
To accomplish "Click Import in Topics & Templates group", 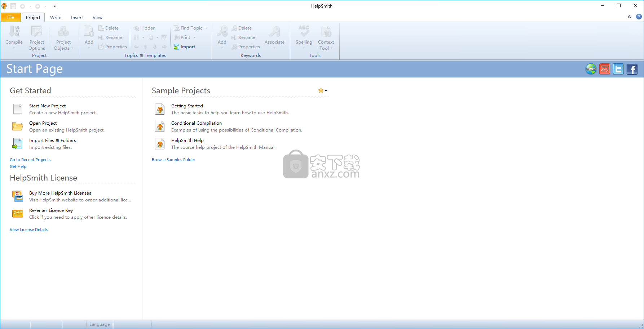I will click(184, 47).
